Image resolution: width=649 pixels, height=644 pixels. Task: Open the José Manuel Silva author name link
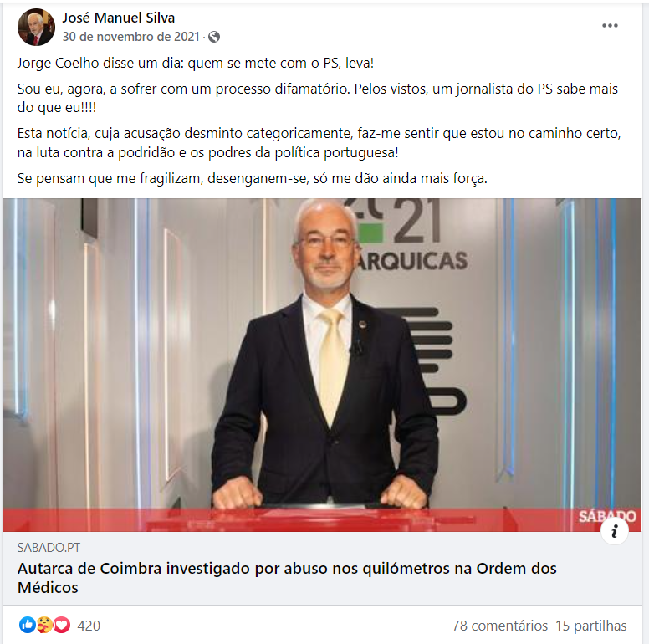pyautogui.click(x=119, y=18)
